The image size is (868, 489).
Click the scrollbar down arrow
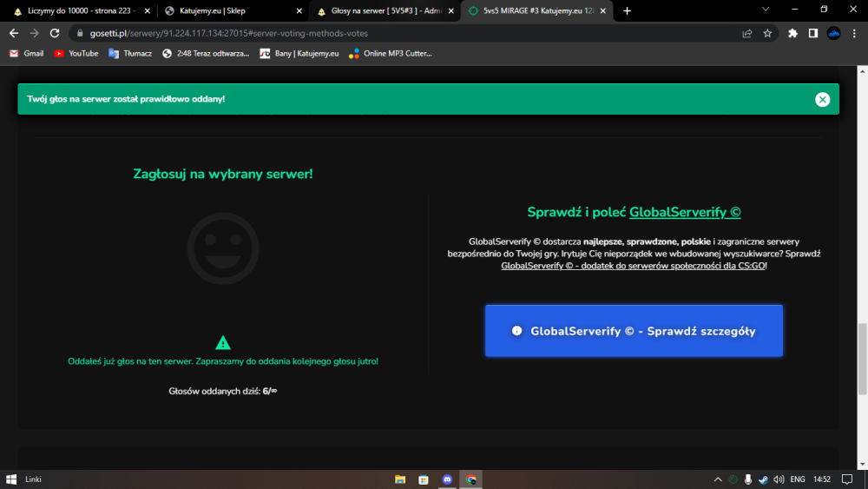(x=863, y=464)
